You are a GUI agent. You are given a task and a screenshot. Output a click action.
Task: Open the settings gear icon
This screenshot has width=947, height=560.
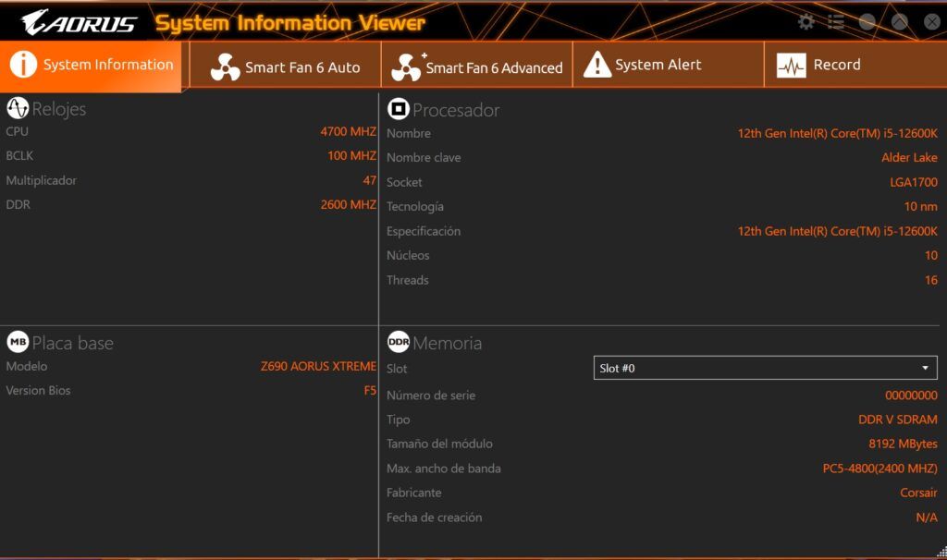point(806,22)
